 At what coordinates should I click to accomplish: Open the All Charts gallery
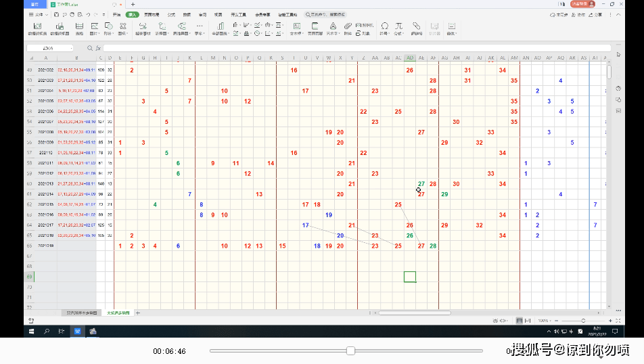[x=220, y=28]
